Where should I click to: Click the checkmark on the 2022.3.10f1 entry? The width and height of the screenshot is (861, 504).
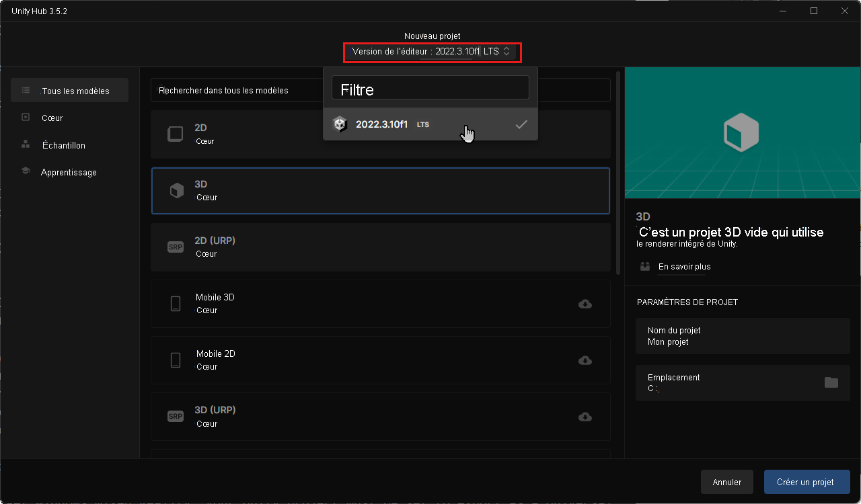[521, 124]
